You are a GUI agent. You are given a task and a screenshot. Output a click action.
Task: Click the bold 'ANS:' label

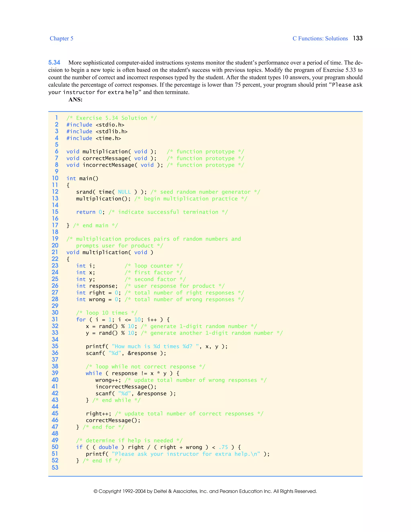pyautogui.click(x=75, y=99)
